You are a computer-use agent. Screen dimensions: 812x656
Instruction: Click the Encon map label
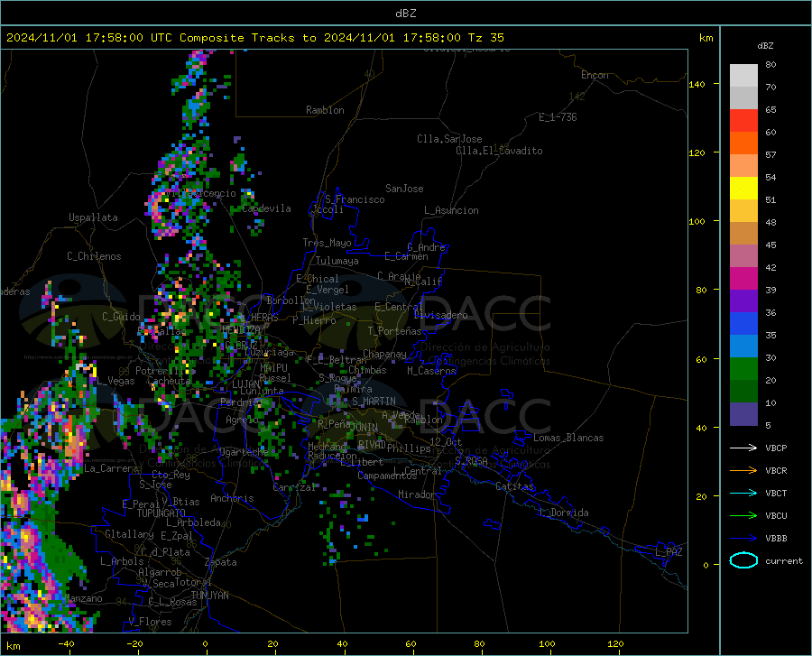pos(595,75)
